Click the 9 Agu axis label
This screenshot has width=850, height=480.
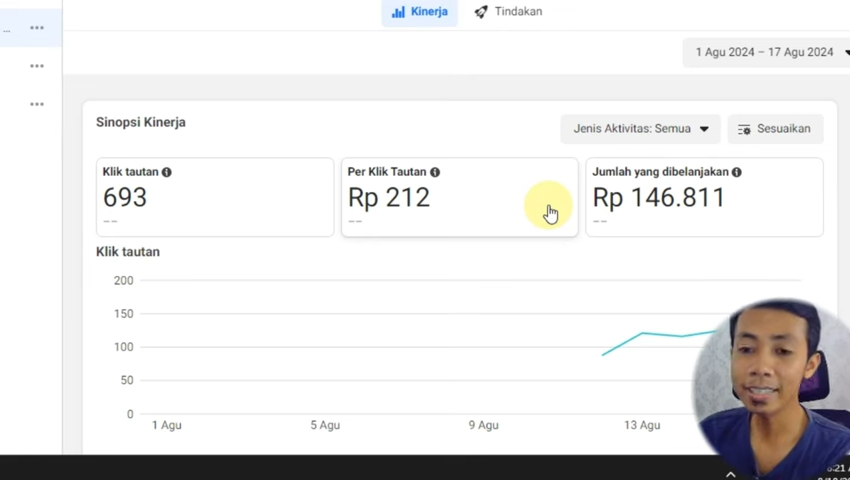tap(484, 425)
